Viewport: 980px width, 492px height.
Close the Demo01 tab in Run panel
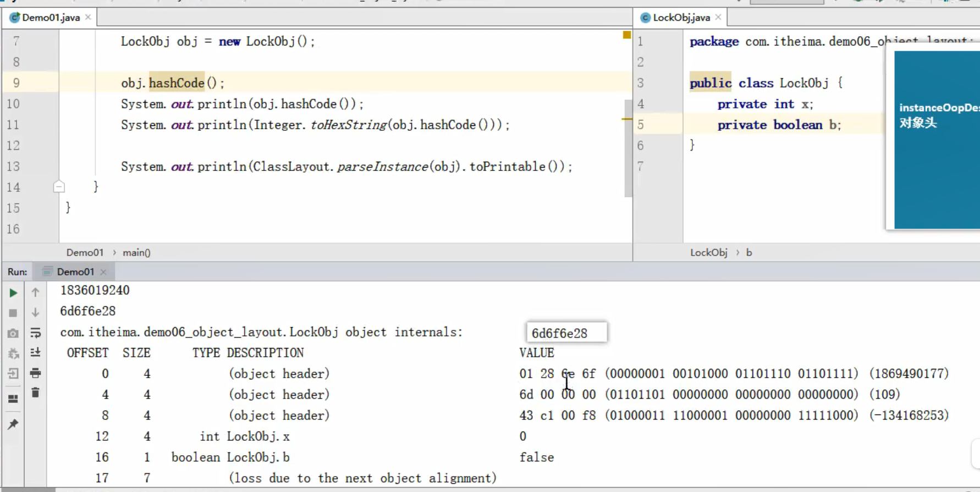[103, 272]
